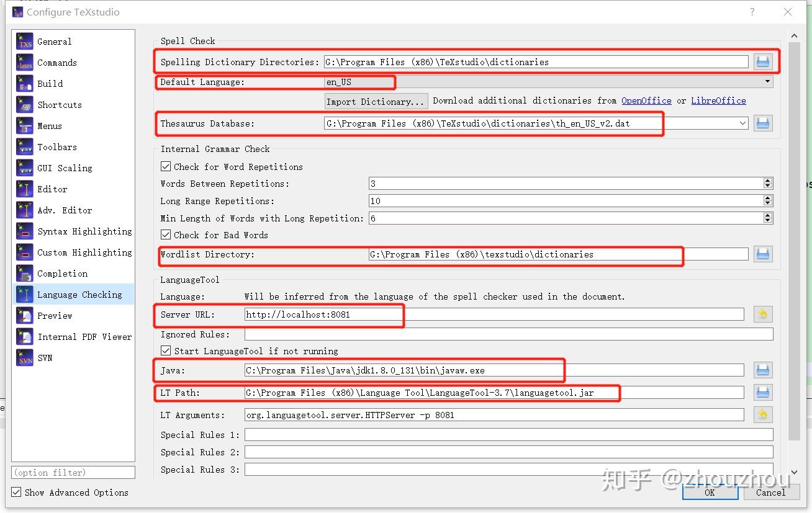Open the General settings page
The image size is (812, 513).
click(x=53, y=41)
